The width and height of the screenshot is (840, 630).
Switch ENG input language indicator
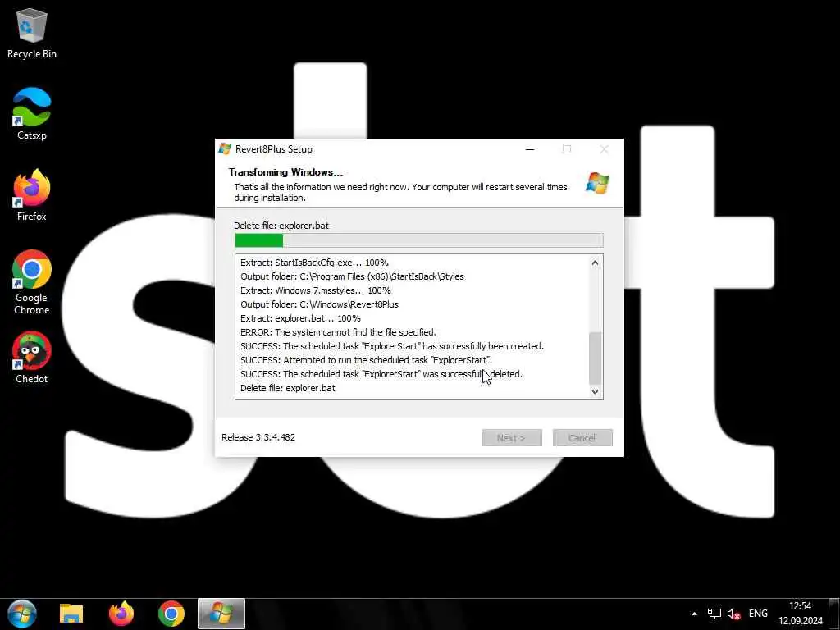758,614
